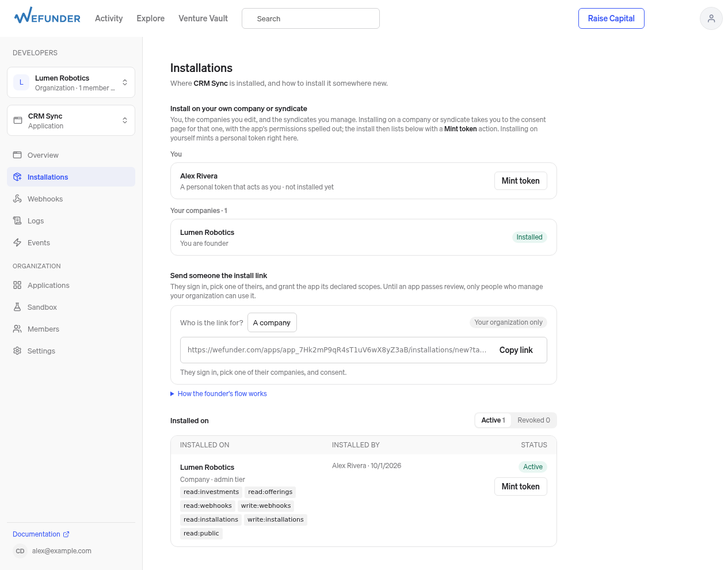Click the Active status badge
This screenshot has height=570, width=728.
[x=532, y=467]
